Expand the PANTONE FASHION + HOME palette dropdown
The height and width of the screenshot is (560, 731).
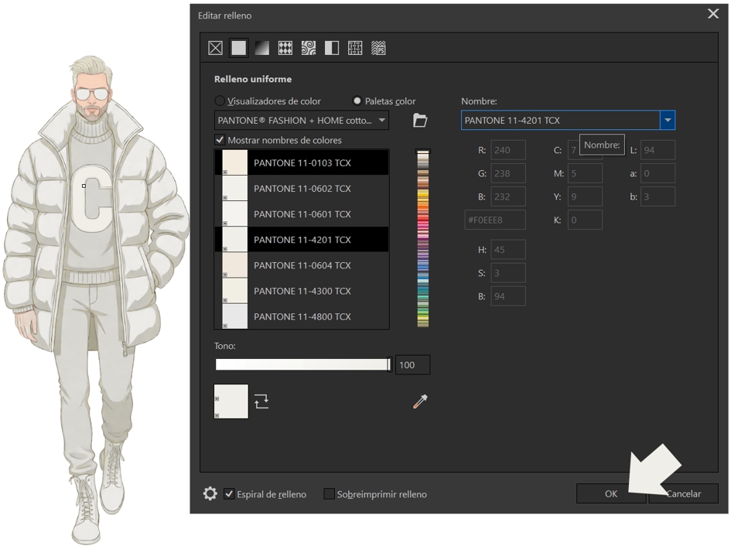[x=381, y=120]
